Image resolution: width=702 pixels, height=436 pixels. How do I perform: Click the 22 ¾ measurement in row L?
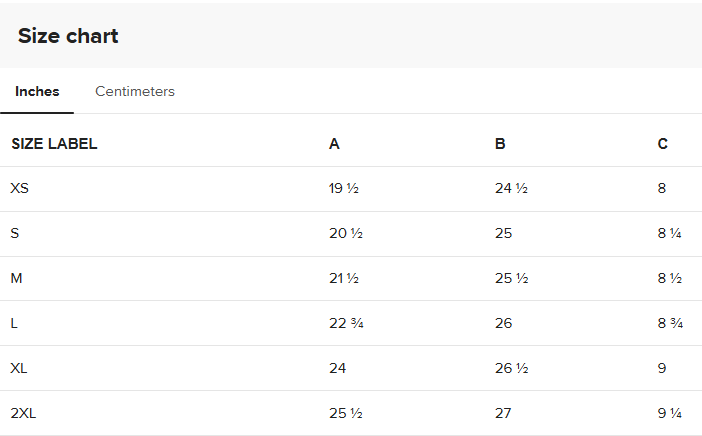point(345,323)
